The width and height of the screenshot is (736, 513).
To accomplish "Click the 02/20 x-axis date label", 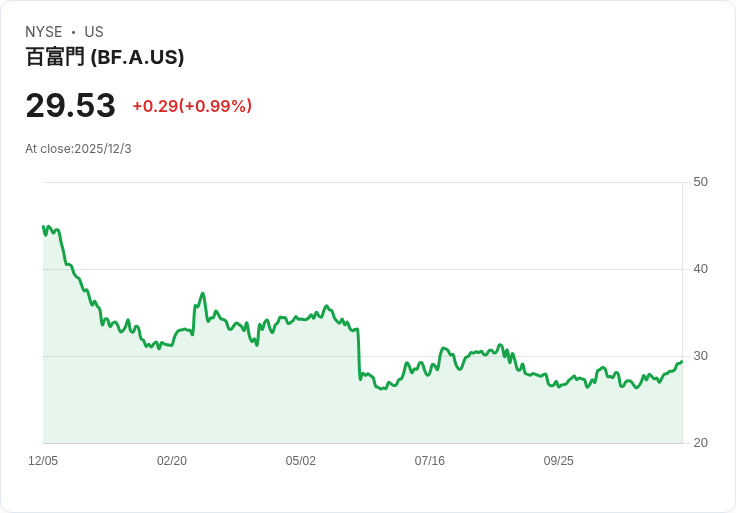I will (172, 461).
